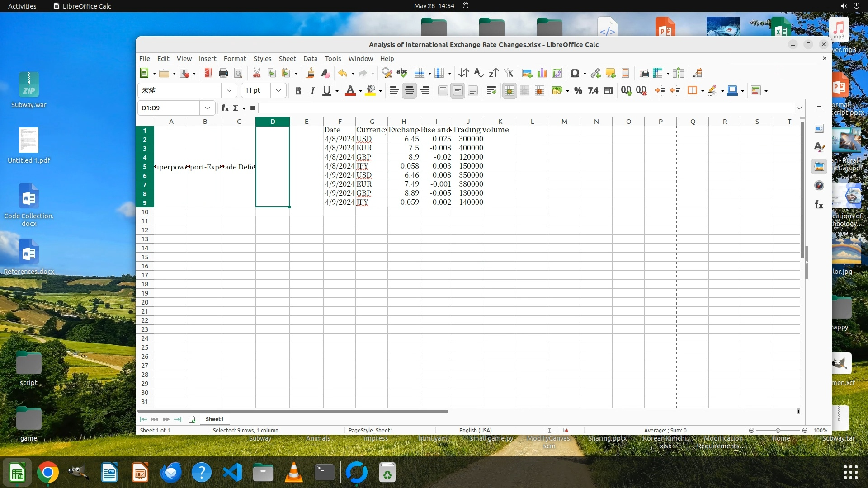Open the Function Wizard fx button
This screenshot has height=488, width=868.
[225, 108]
